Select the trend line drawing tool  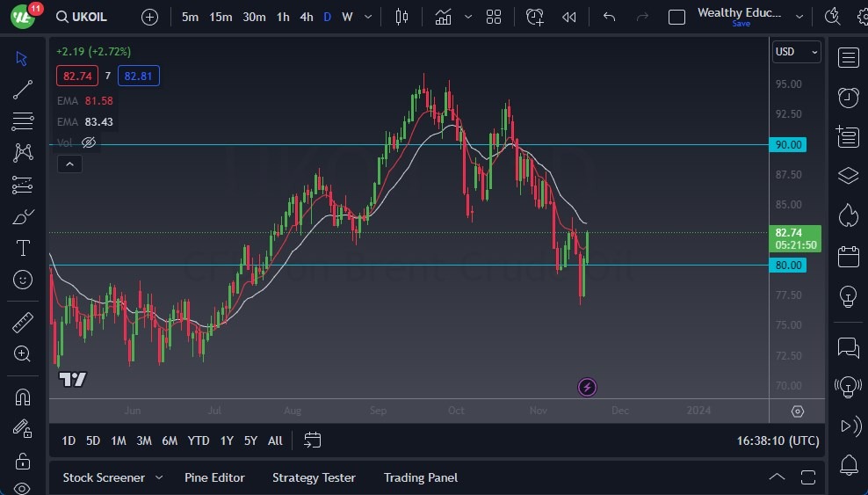pyautogui.click(x=23, y=90)
